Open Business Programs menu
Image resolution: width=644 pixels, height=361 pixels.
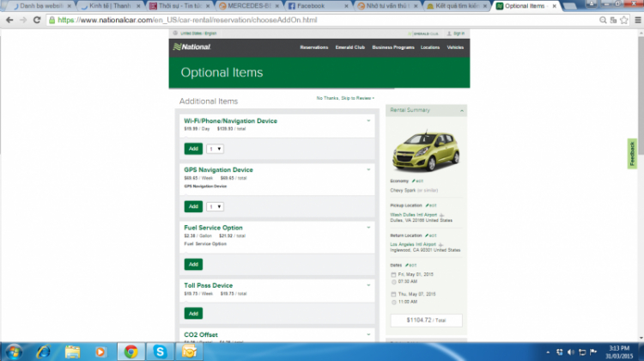click(x=393, y=47)
